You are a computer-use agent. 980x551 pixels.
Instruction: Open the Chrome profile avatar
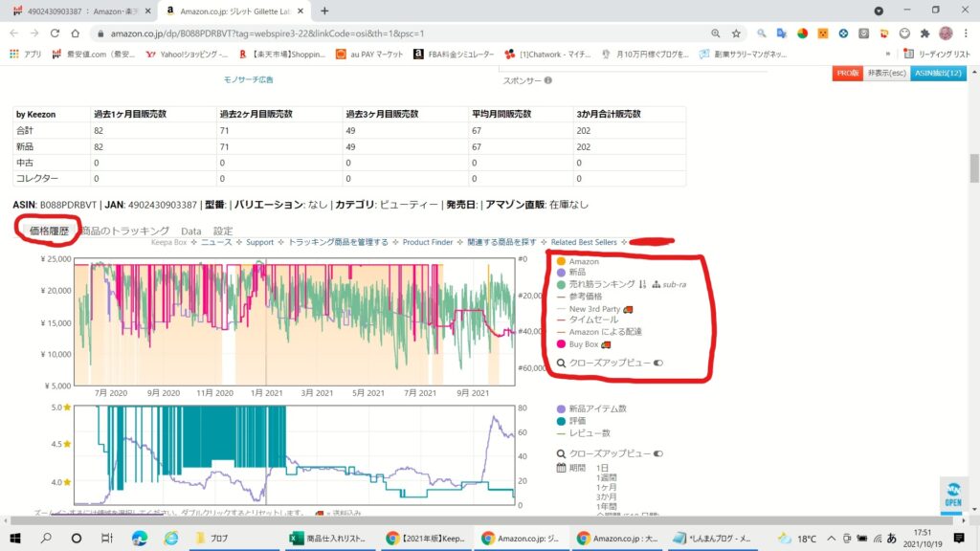pyautogui.click(x=946, y=33)
